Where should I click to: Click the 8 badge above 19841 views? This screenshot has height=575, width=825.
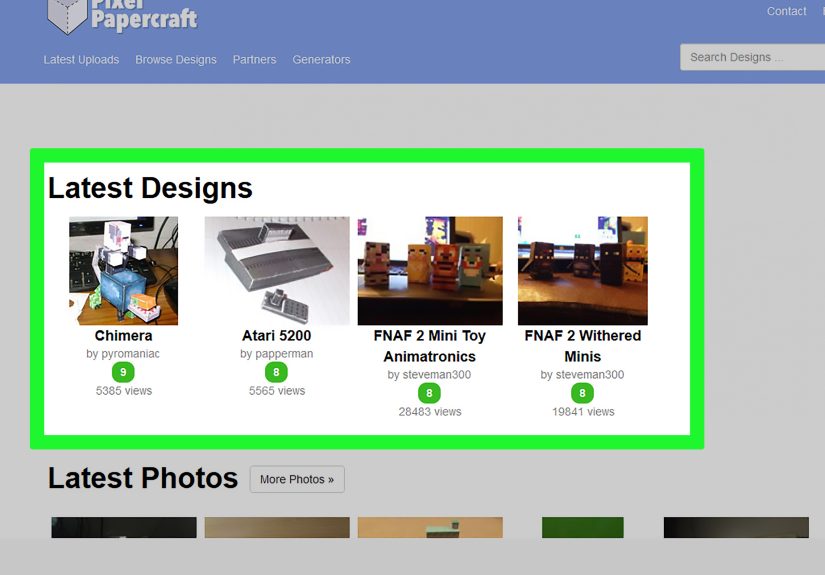582,393
